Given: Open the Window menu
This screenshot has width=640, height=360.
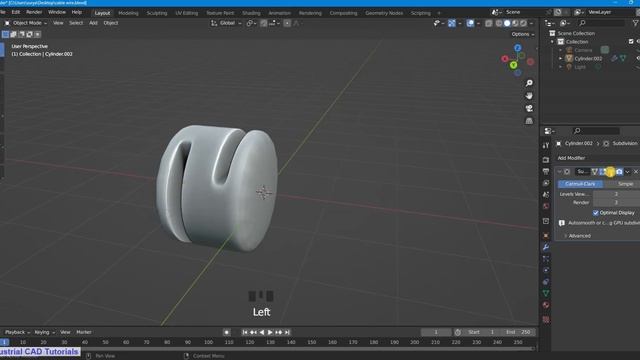Looking at the screenshot, I should click(57, 12).
